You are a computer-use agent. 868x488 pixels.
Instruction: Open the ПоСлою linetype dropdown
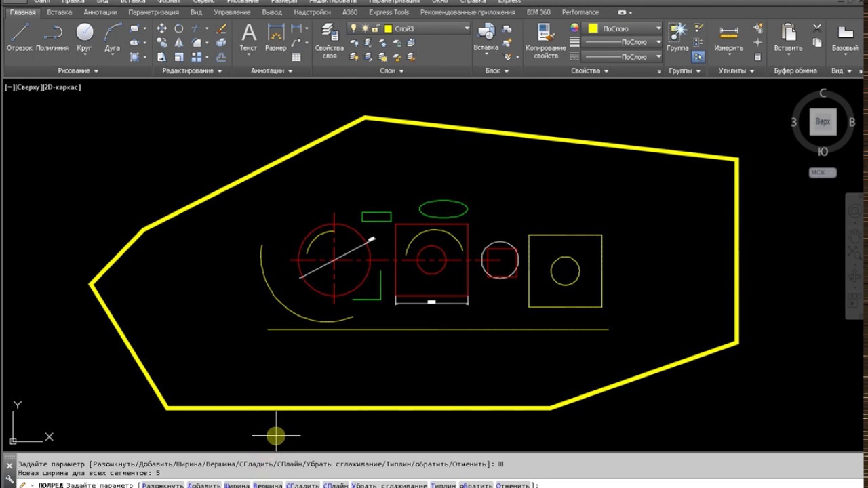pyautogui.click(x=658, y=57)
